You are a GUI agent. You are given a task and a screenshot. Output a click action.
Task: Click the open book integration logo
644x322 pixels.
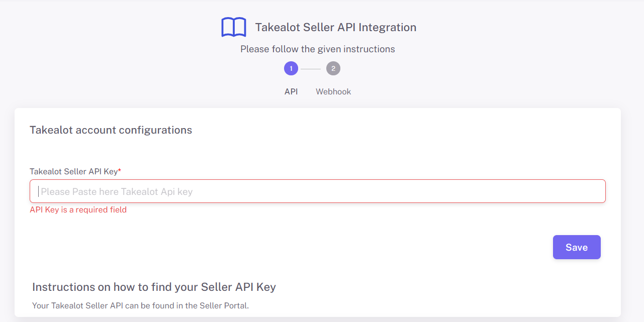point(233,27)
